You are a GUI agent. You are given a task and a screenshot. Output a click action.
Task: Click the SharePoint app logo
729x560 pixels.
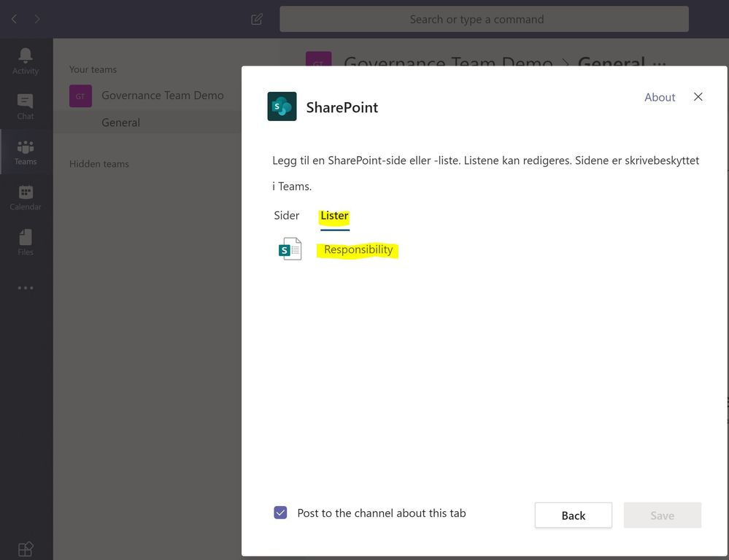(x=282, y=106)
